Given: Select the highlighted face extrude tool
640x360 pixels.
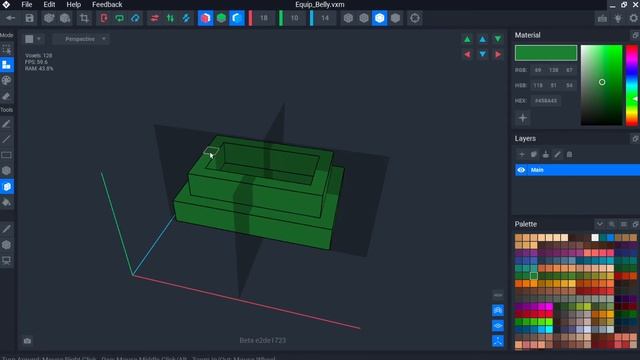Looking at the screenshot, I should click(x=7, y=187).
